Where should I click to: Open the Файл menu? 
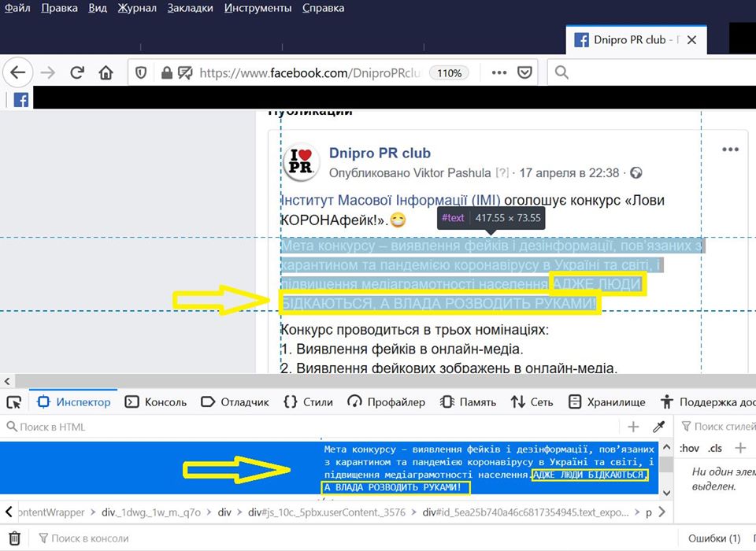(17, 8)
